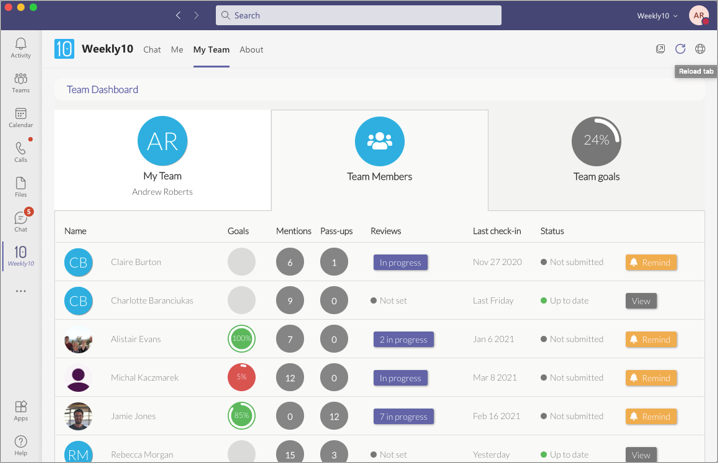Open the Apps store icon
Screen dimensions: 718x463
pyautogui.click(x=21, y=410)
